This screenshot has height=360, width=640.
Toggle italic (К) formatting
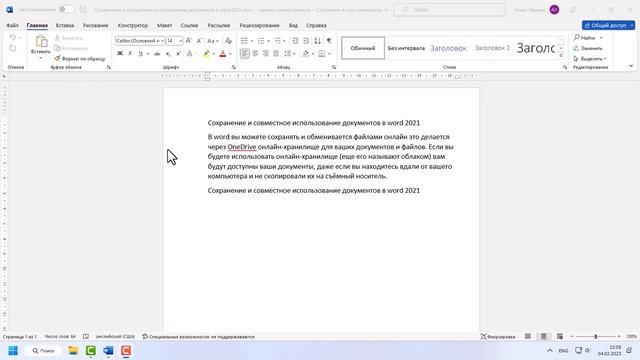[x=130, y=53]
